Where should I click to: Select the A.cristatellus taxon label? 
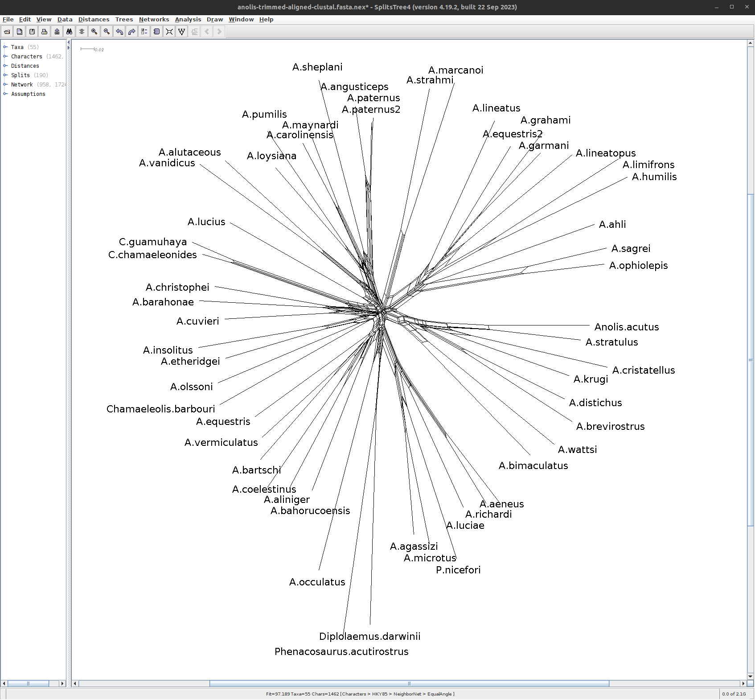644,370
